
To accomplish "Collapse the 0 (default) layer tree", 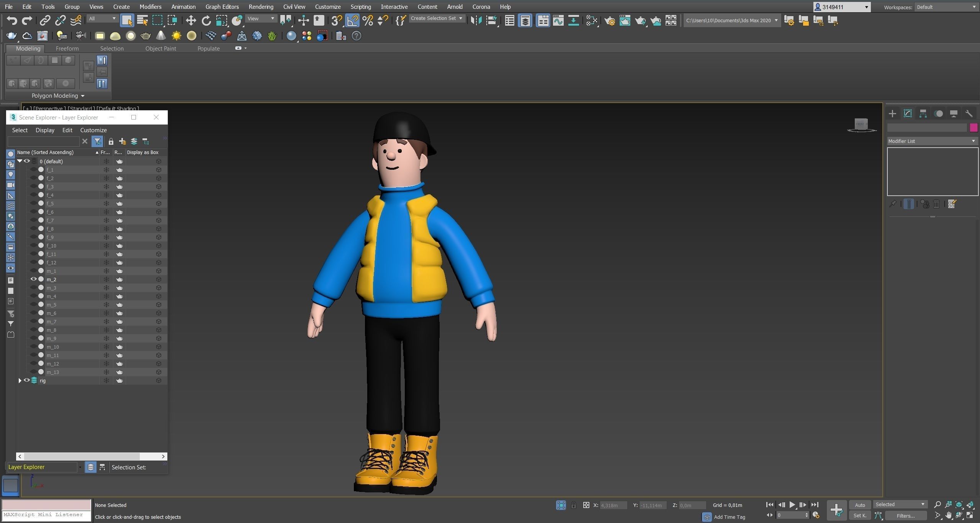I will [20, 161].
